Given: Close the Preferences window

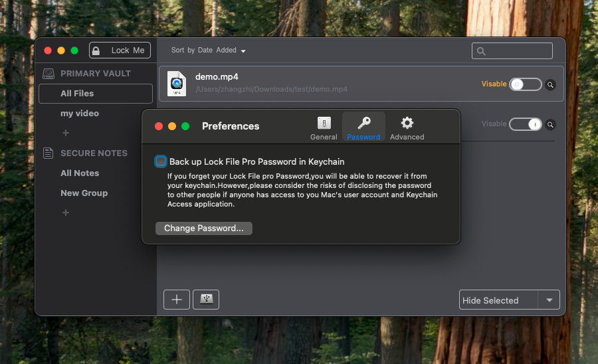Looking at the screenshot, I should (159, 126).
